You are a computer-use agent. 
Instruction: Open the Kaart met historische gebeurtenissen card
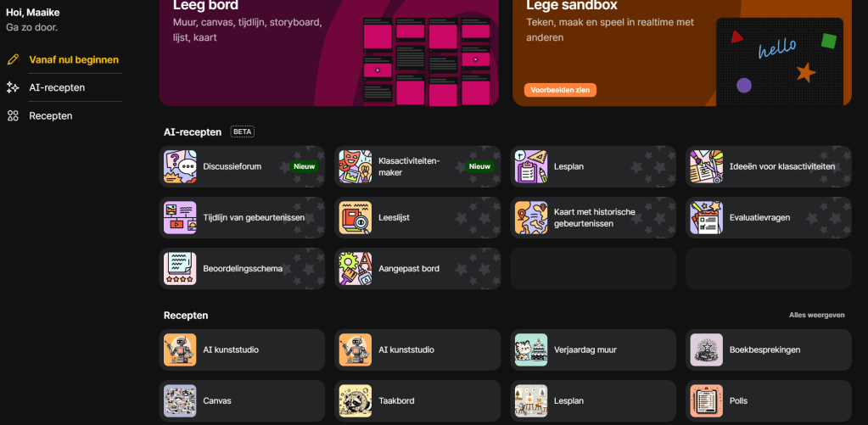(593, 217)
